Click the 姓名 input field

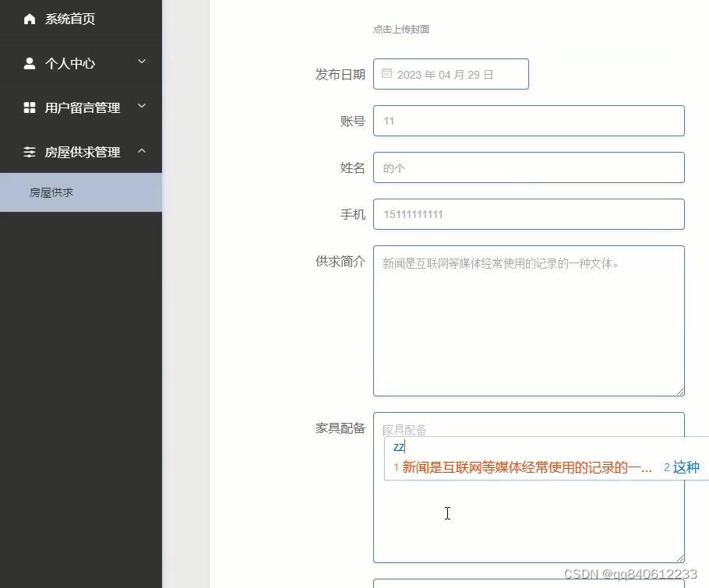click(528, 167)
